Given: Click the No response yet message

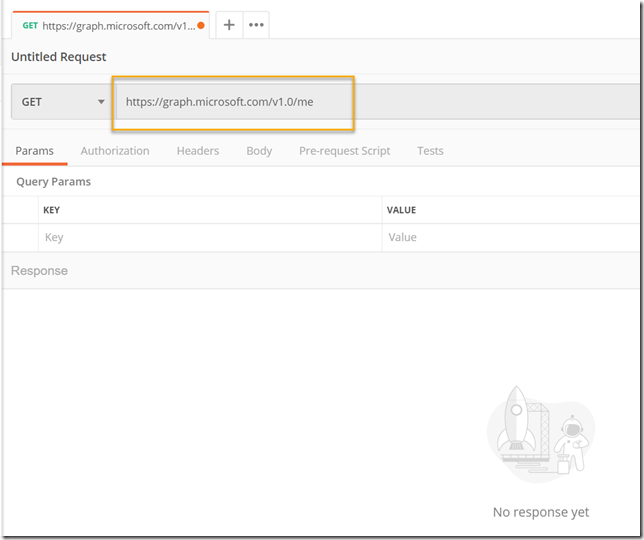Looking at the screenshot, I should (541, 512).
